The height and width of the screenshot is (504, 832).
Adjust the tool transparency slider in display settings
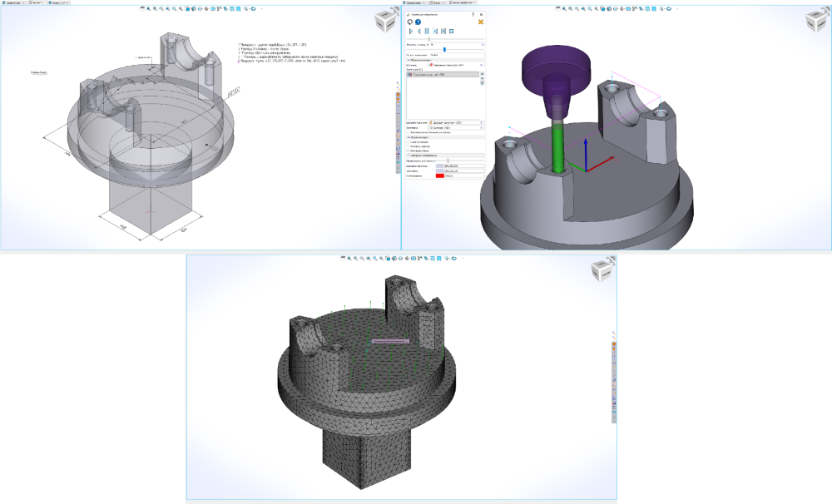448,161
